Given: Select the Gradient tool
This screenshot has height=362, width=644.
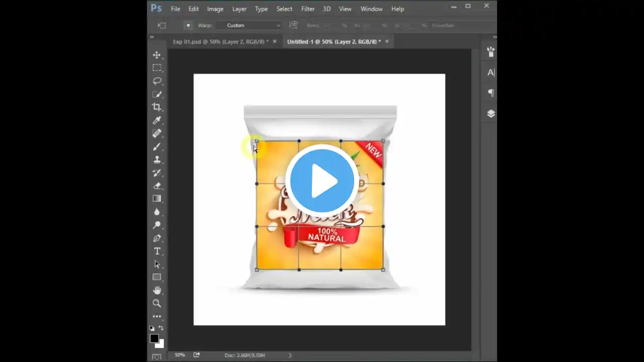Looking at the screenshot, I should coord(157,199).
